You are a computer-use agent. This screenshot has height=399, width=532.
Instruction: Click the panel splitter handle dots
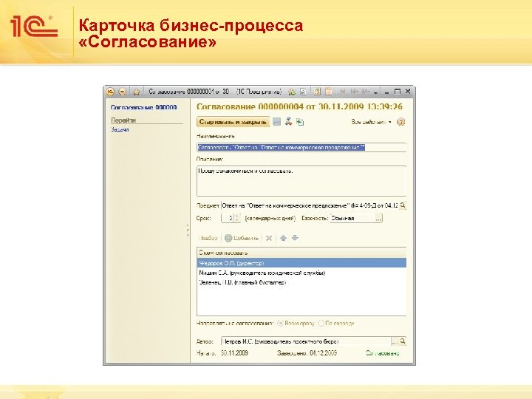click(x=188, y=231)
